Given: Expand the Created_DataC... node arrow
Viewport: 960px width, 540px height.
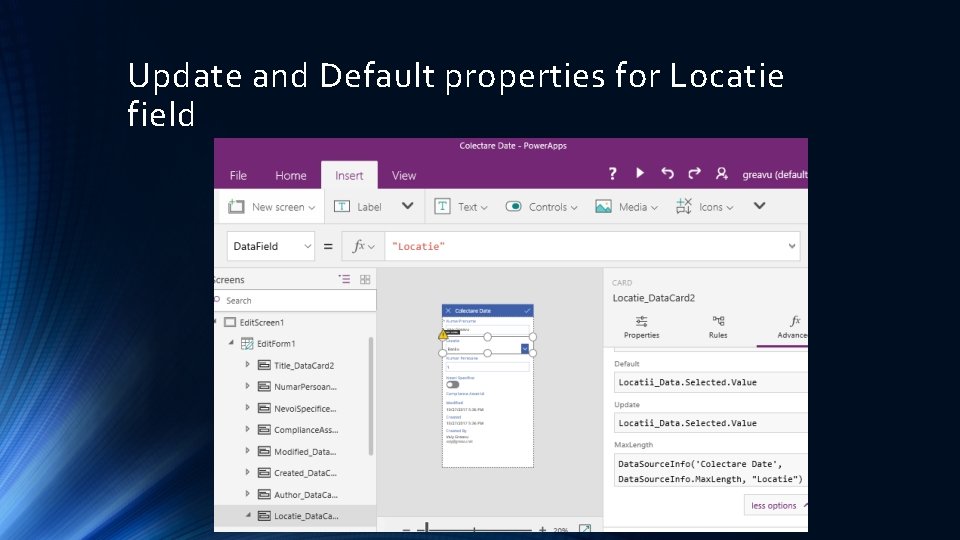Looking at the screenshot, I should click(247, 472).
